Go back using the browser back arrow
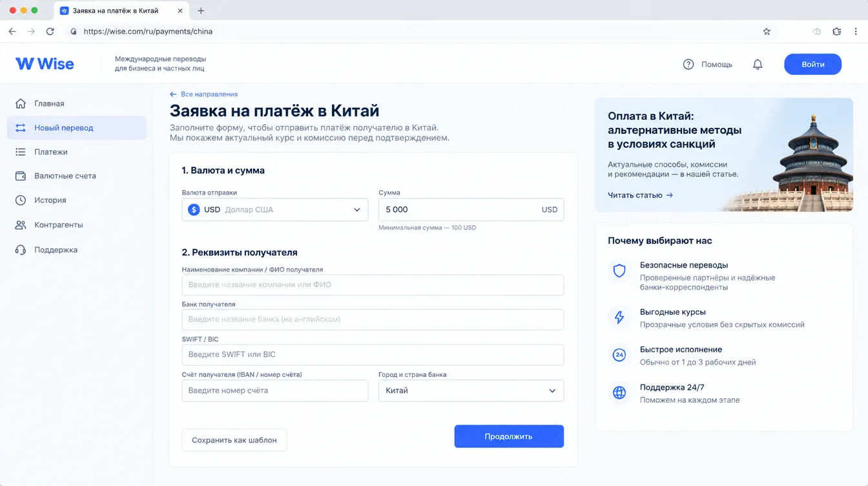Image resolution: width=868 pixels, height=486 pixels. point(12,31)
